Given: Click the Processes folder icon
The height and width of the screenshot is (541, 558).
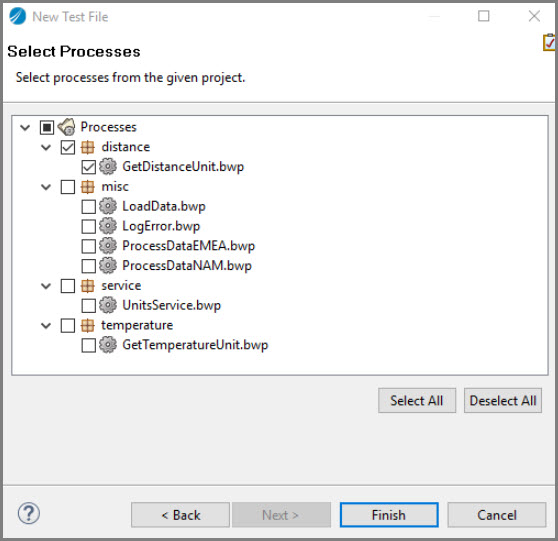Looking at the screenshot, I should tap(67, 127).
